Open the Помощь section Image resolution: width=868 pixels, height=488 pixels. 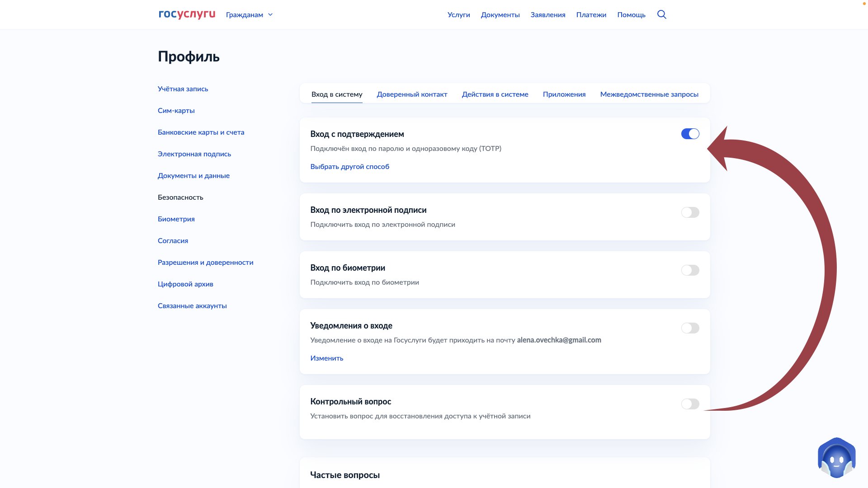click(631, 14)
